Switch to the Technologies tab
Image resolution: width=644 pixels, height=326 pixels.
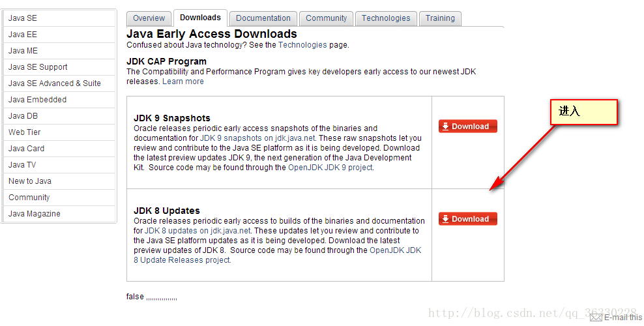(x=386, y=18)
